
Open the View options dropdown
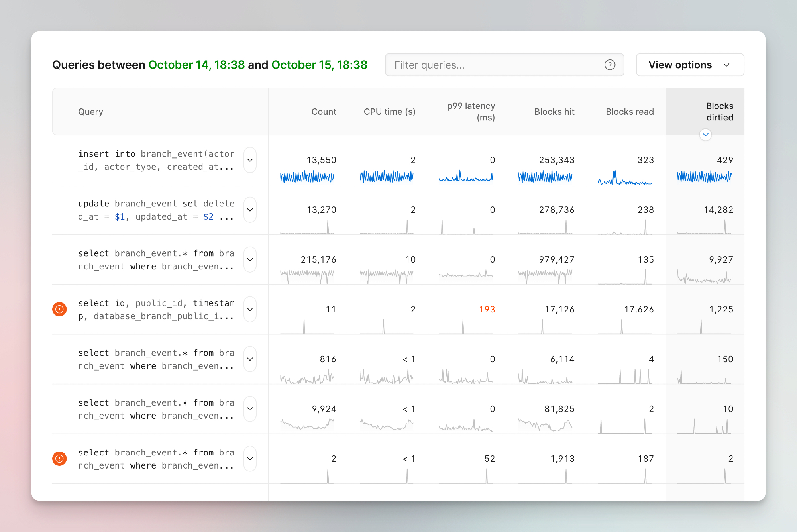click(x=690, y=65)
